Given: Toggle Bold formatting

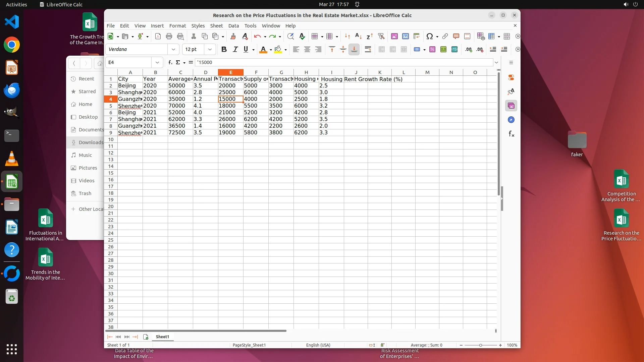Looking at the screenshot, I should (224, 49).
